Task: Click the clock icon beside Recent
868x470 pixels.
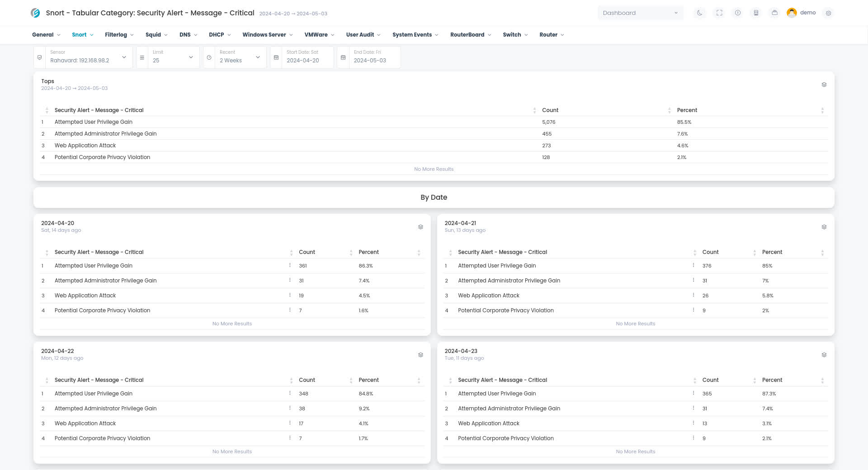Action: pyautogui.click(x=209, y=57)
